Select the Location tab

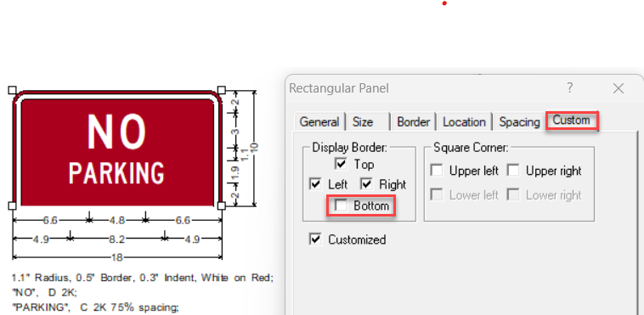pos(464,122)
